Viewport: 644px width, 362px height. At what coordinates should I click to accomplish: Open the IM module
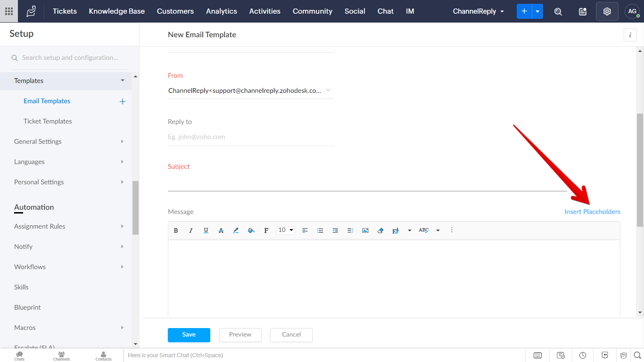[410, 11]
